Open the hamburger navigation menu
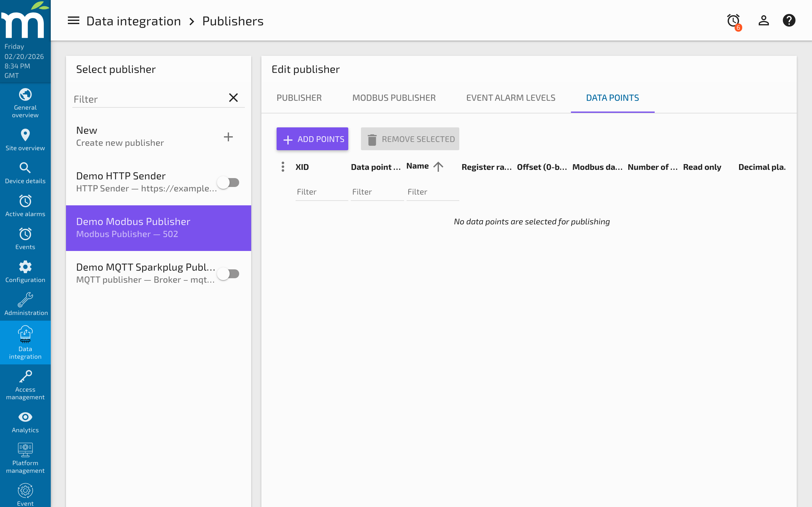 point(74,21)
